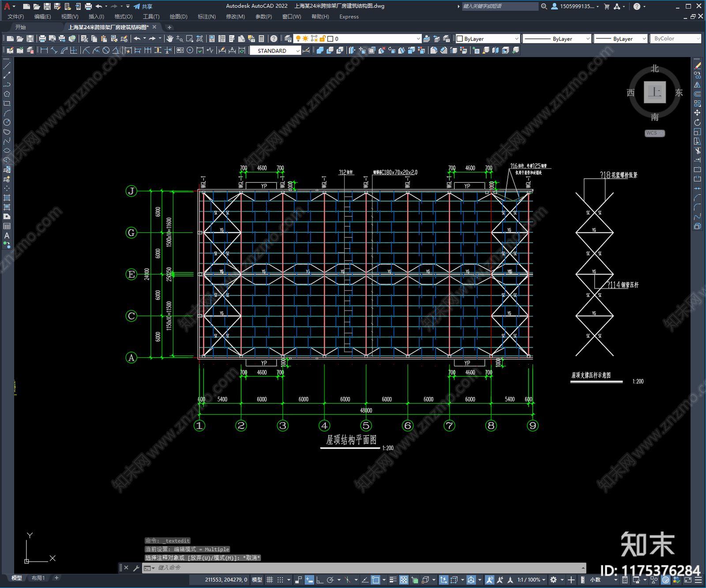Click the Diameter dimension icon

[x=106, y=50]
